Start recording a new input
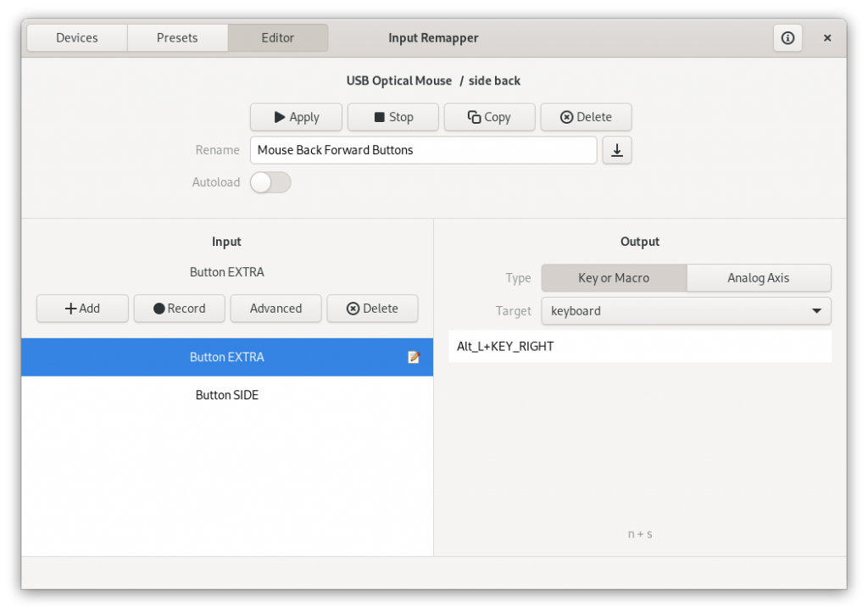 tap(179, 309)
